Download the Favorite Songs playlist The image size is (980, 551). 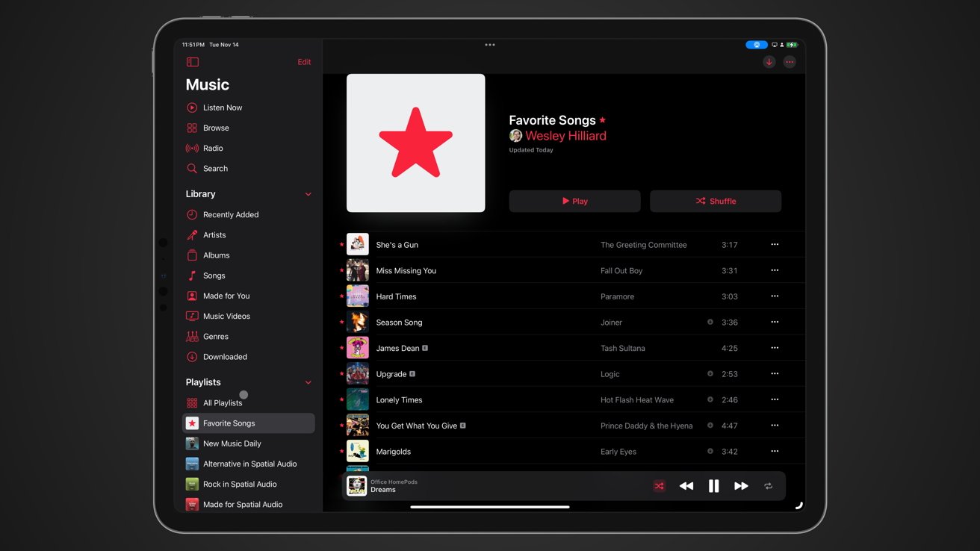[769, 62]
